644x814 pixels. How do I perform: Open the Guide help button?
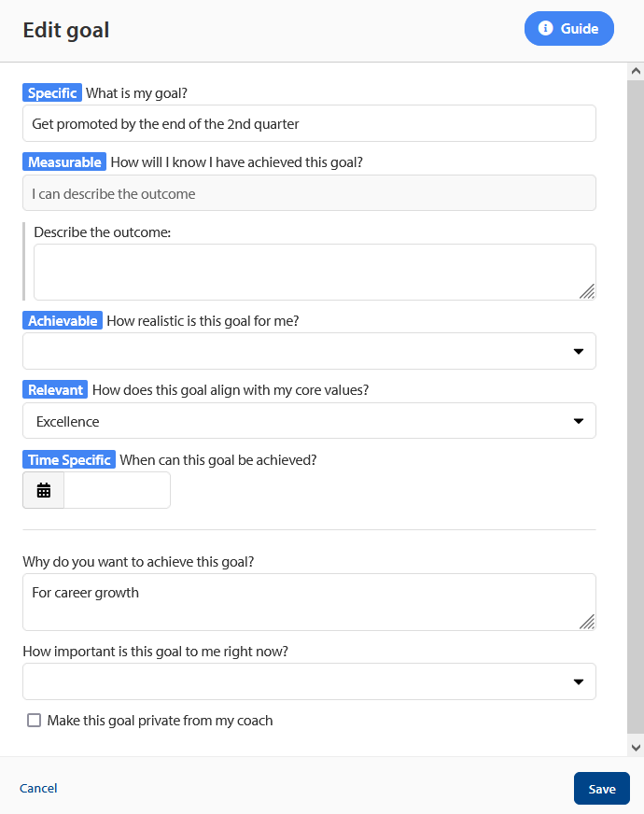pos(569,29)
